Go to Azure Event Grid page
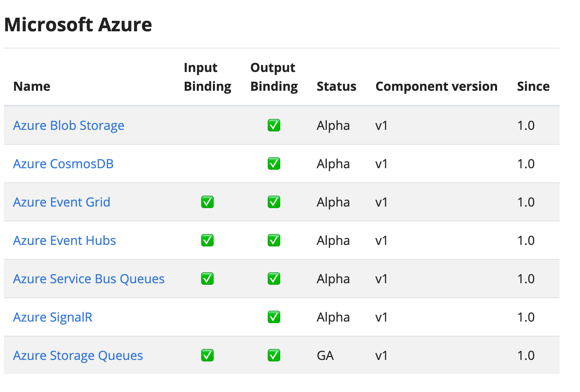This screenshot has height=392, width=580. tap(61, 202)
